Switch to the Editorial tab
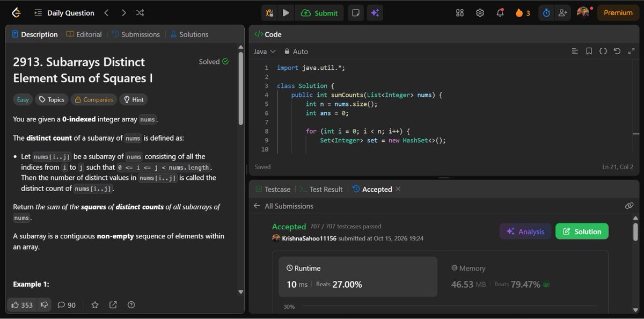 [84, 34]
